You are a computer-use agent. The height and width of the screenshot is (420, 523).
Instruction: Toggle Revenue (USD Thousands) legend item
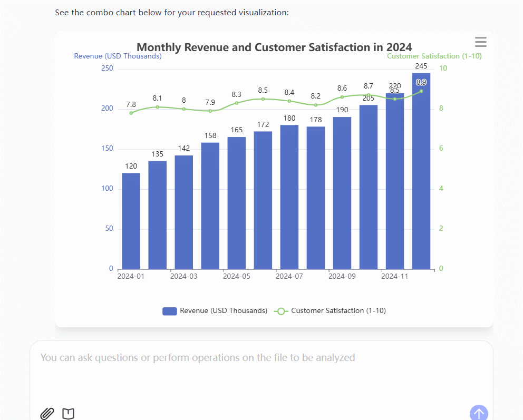(215, 311)
